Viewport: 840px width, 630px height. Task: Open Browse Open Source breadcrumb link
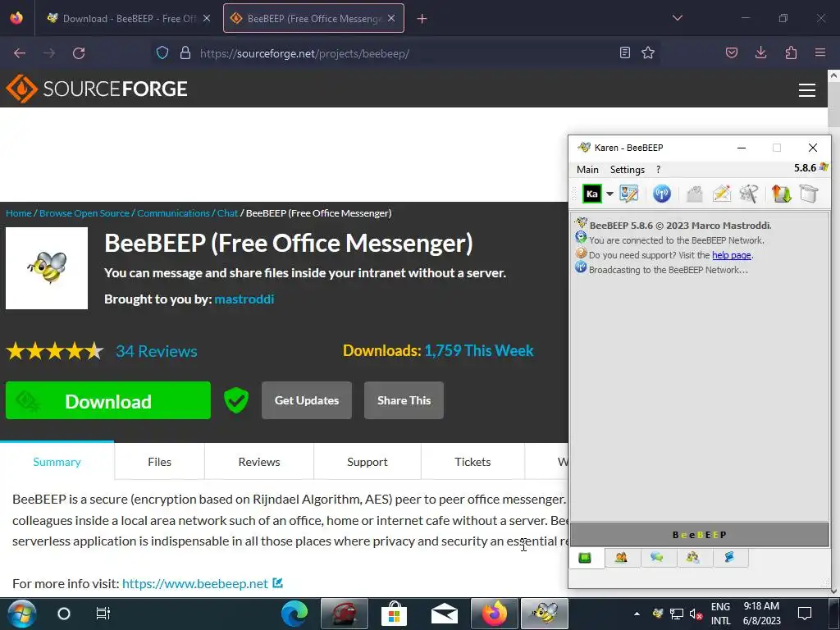pos(84,213)
